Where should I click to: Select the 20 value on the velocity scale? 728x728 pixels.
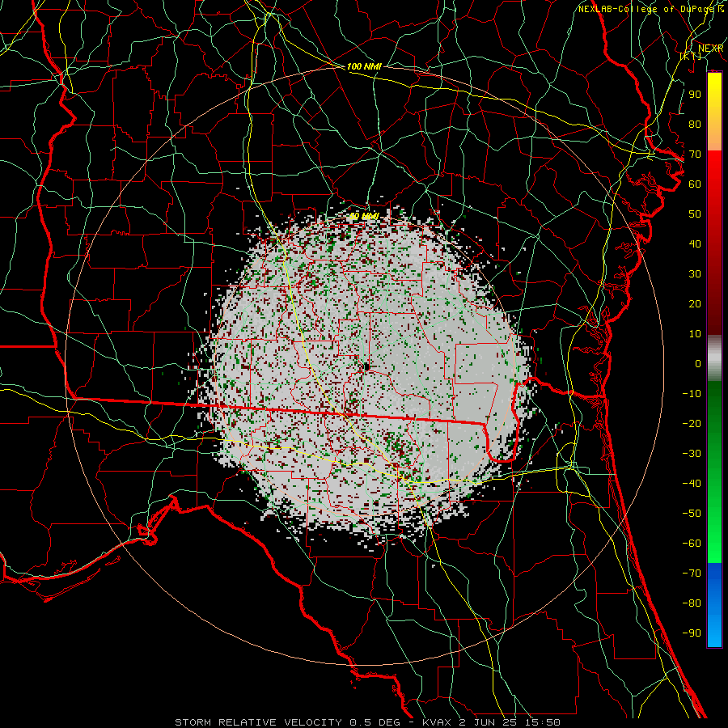(x=695, y=303)
